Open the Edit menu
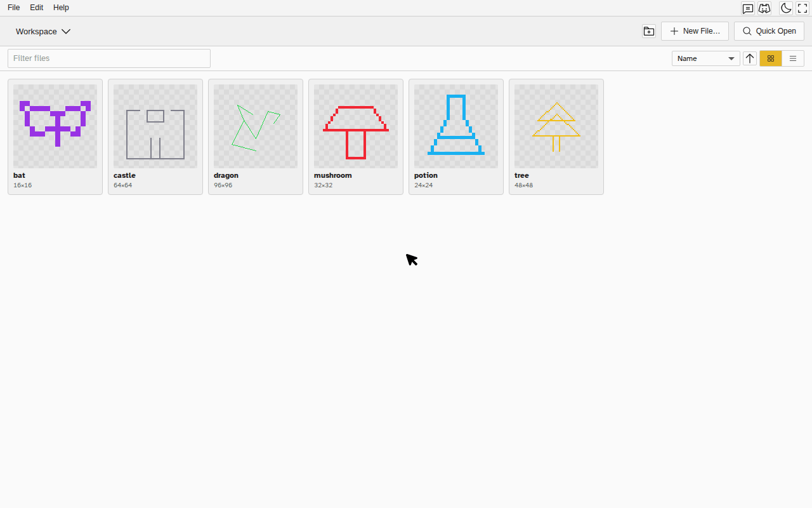812x508 pixels. tap(36, 8)
